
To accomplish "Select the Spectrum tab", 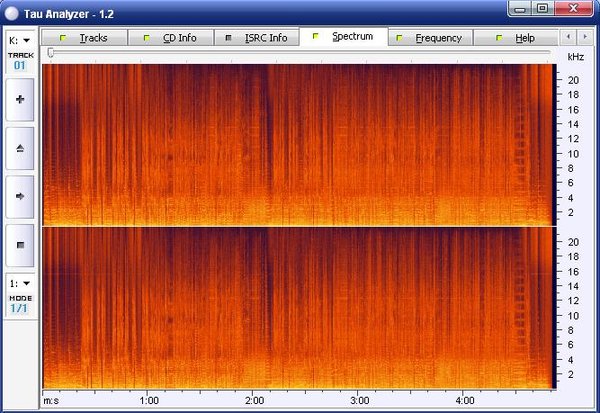I will (x=344, y=37).
